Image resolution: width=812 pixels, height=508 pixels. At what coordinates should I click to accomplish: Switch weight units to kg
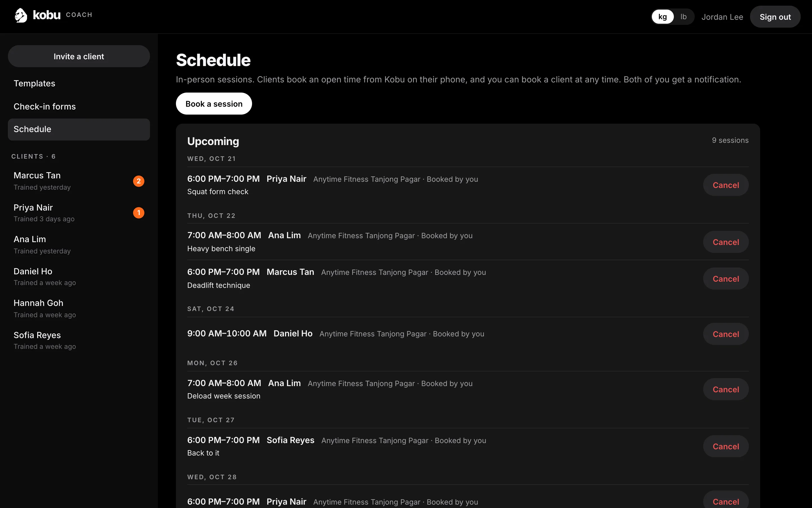coord(662,17)
